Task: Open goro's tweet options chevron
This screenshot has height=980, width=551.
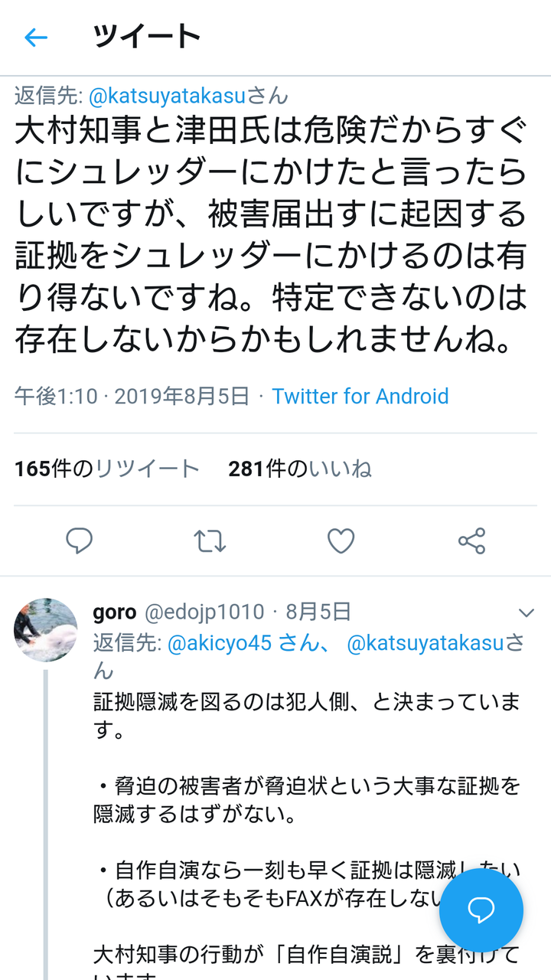Action: click(x=527, y=612)
